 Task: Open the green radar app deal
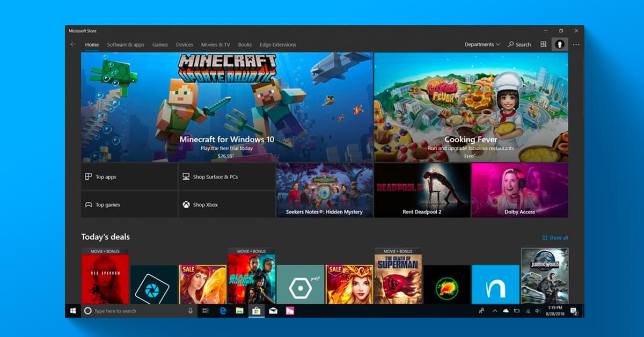pyautogui.click(x=447, y=284)
